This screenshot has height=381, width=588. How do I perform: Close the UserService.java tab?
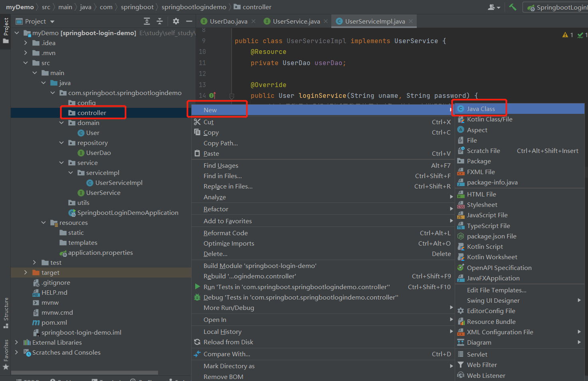[326, 21]
